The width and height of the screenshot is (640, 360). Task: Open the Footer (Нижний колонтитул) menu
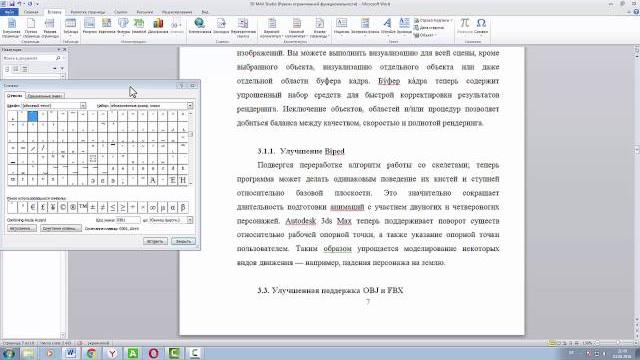[x=296, y=28]
